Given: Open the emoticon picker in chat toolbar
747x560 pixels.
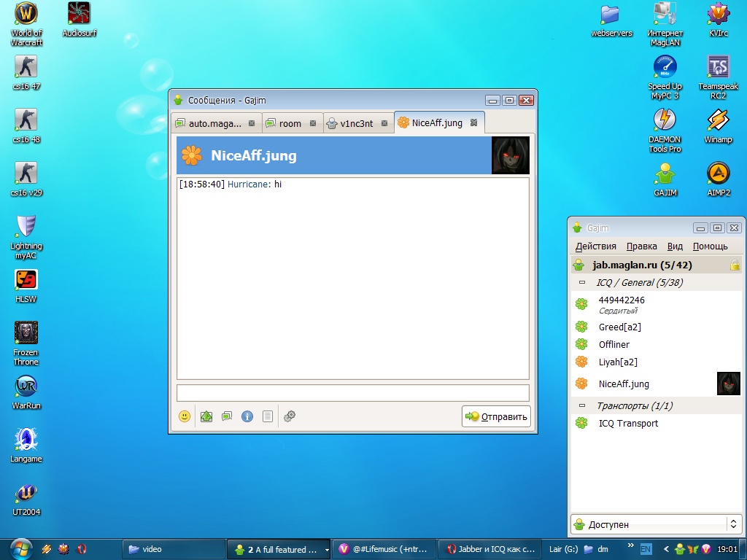Looking at the screenshot, I should coord(185,416).
